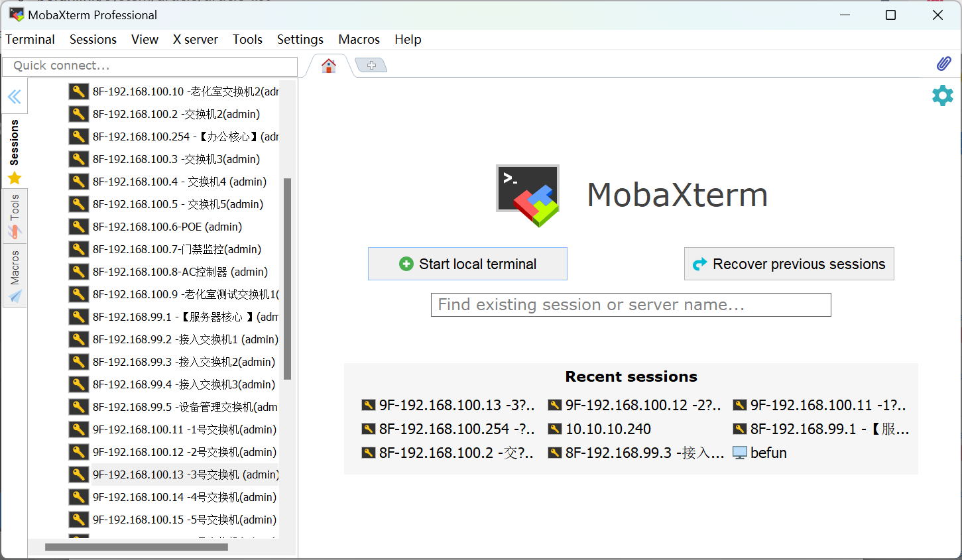Collapse the sidebar with the double-arrow icon
The image size is (962, 560).
click(x=15, y=97)
